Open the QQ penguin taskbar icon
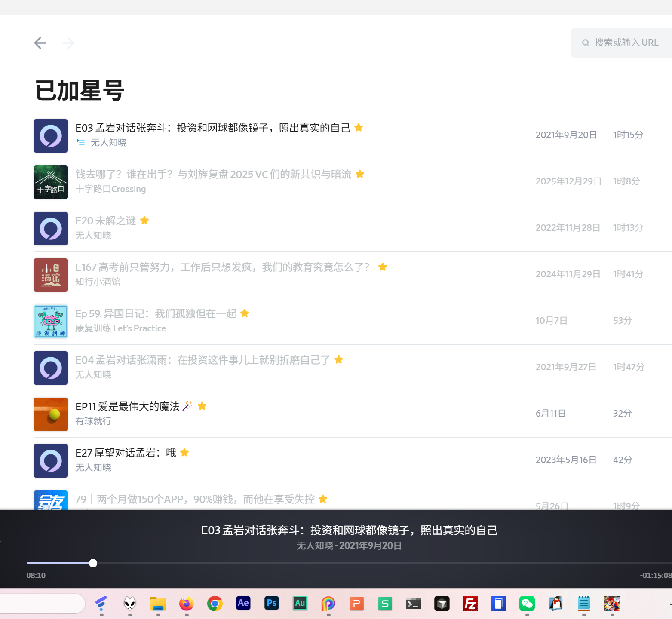Image resolution: width=672 pixels, height=619 pixels. tap(555, 604)
